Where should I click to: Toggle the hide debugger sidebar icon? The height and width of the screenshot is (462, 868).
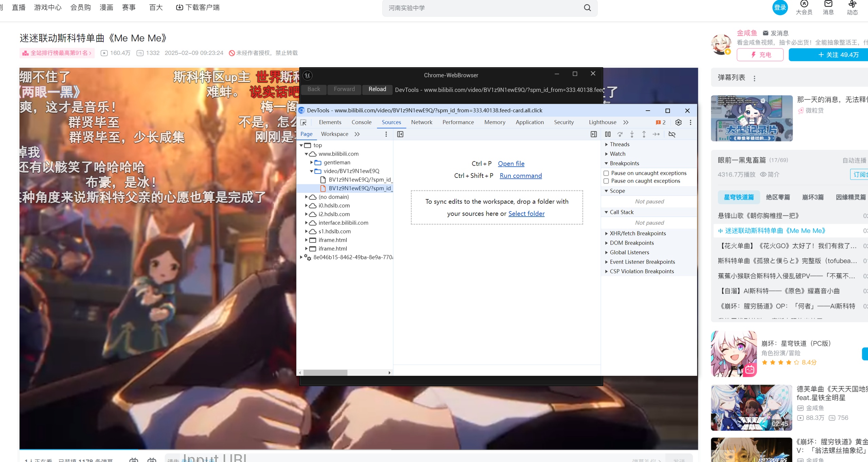pyautogui.click(x=594, y=134)
